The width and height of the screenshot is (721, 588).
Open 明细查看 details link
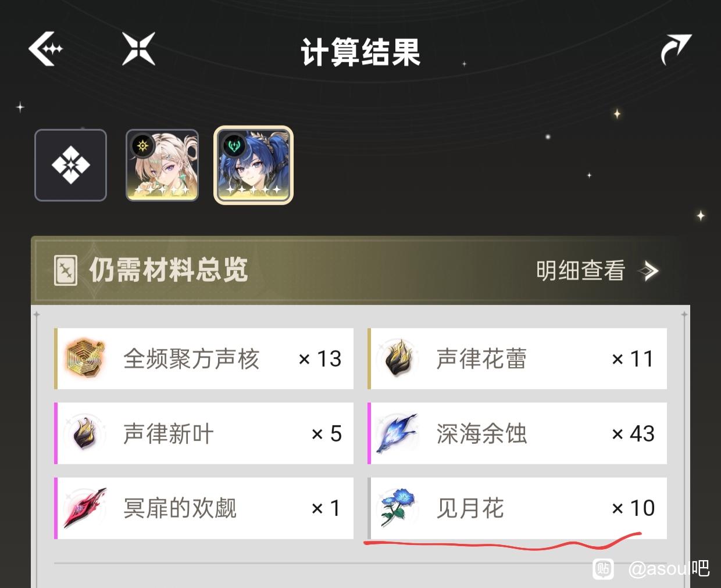pos(580,271)
